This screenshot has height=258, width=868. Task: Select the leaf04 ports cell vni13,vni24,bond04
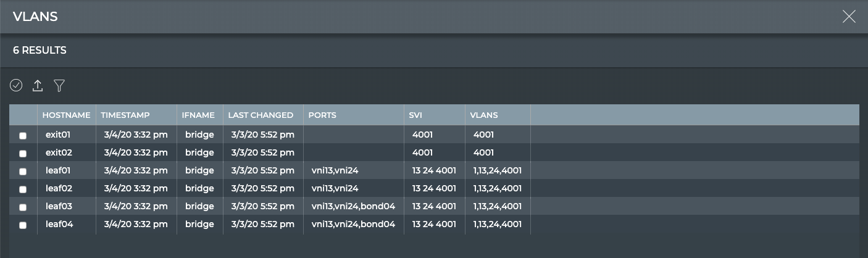pos(353,225)
